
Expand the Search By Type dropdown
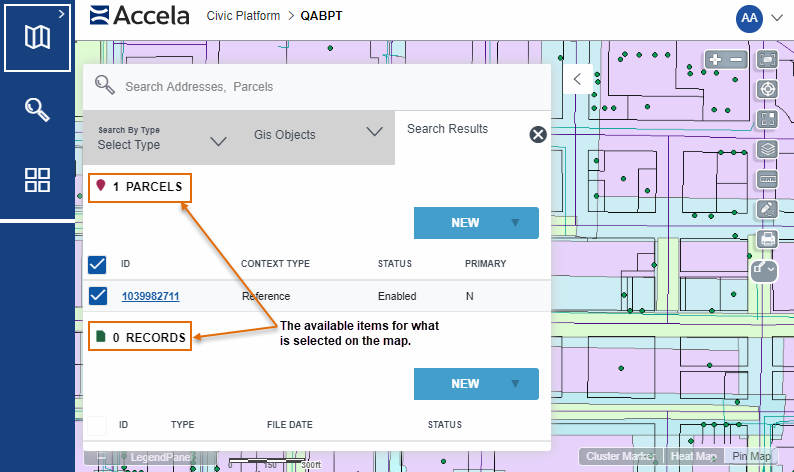[x=162, y=139]
